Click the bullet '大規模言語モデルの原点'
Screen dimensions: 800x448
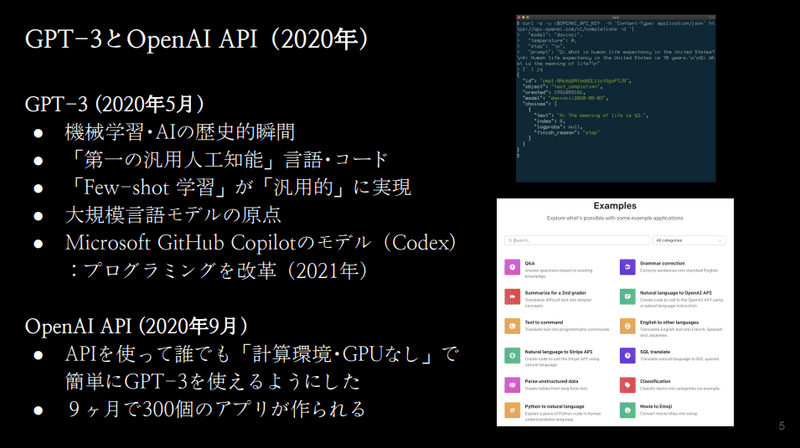tap(173, 215)
